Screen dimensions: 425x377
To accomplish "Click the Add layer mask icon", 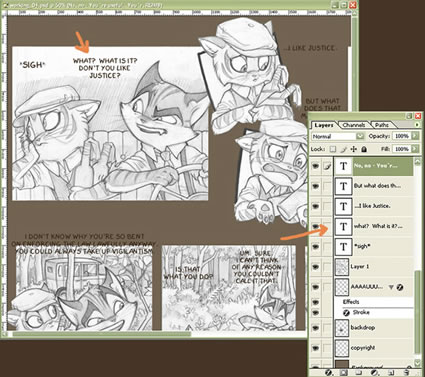I will click(343, 373).
